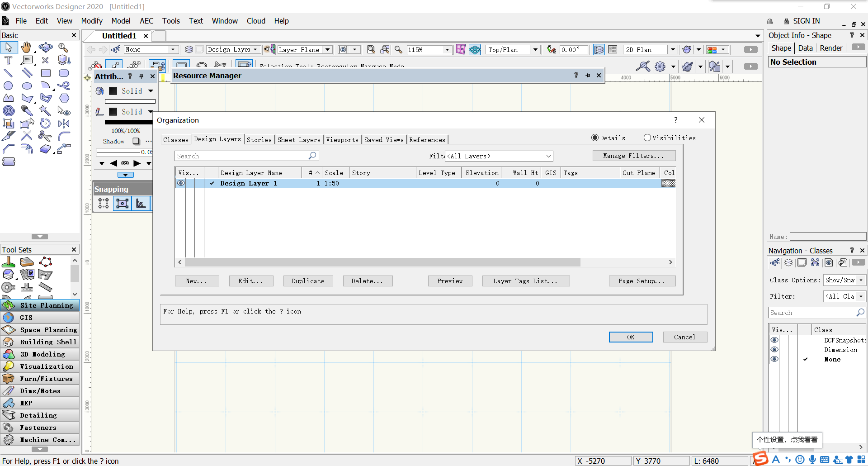The image size is (868, 466).
Task: Select the Flyover tool
Action: pyautogui.click(x=45, y=47)
